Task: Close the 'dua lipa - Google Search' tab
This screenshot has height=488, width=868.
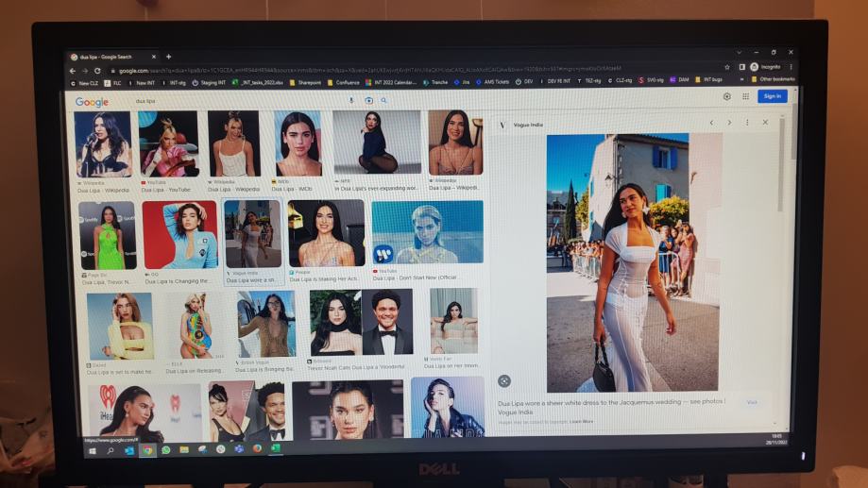Action: click(153, 57)
